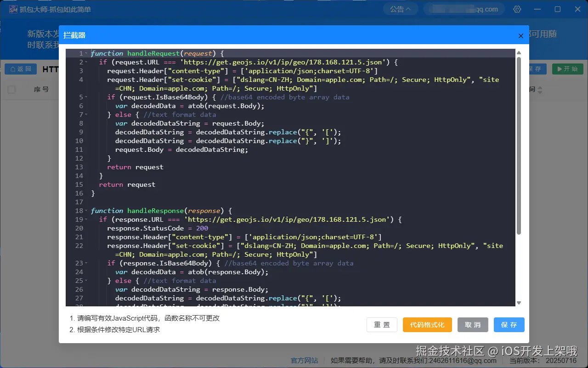The image size is (588, 368).
Task: Click 'var decodedDataString = response.Body;' line
Action: [192, 289]
